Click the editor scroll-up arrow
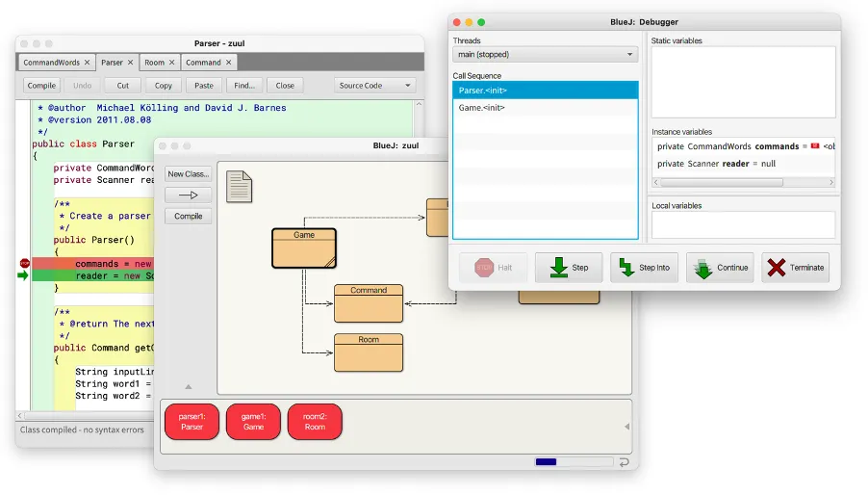The image size is (868, 495). 419,104
